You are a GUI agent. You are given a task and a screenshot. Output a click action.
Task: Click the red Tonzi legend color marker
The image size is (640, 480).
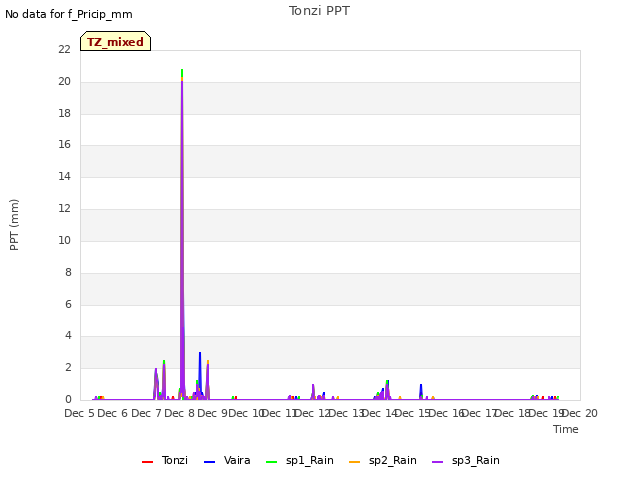[147, 462]
